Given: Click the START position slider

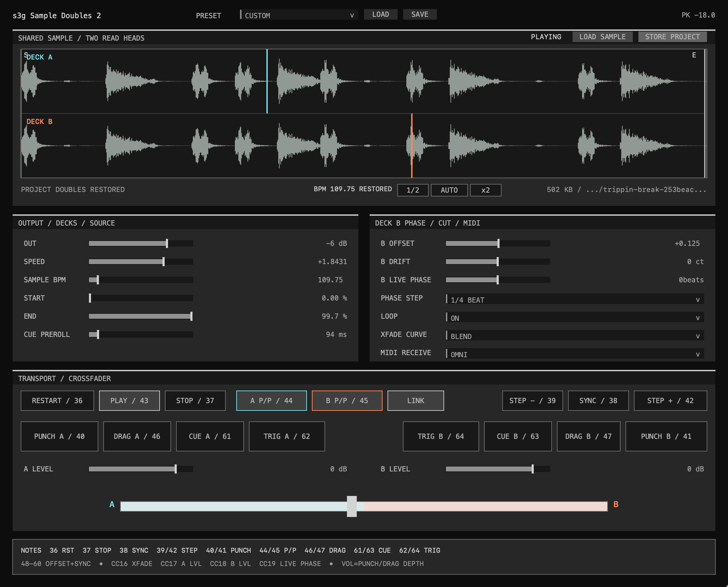Looking at the screenshot, I should click(x=141, y=298).
